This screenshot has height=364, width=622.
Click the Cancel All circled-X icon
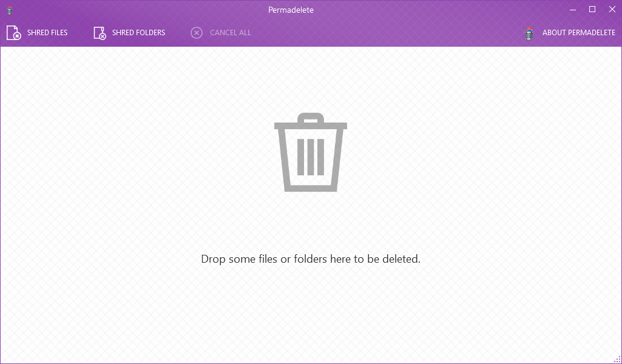click(197, 33)
